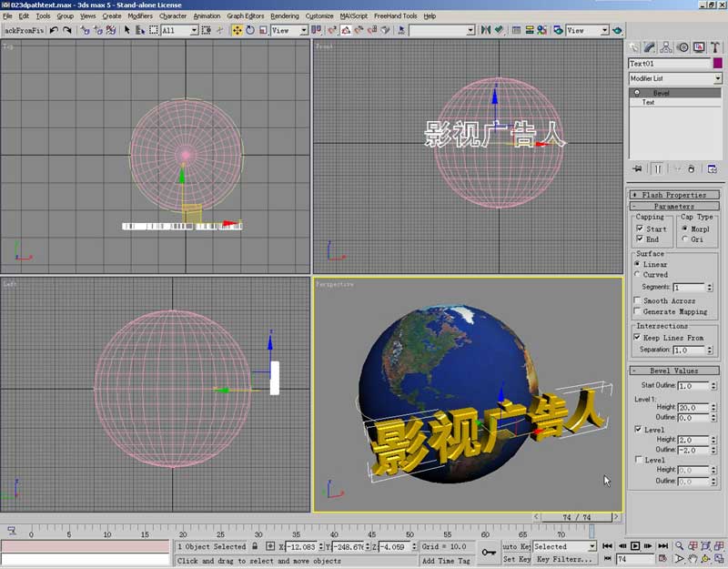Viewport: 728px width, 569px height.
Task: Select the Move tool in main toolbar
Action: pyautogui.click(x=237, y=30)
